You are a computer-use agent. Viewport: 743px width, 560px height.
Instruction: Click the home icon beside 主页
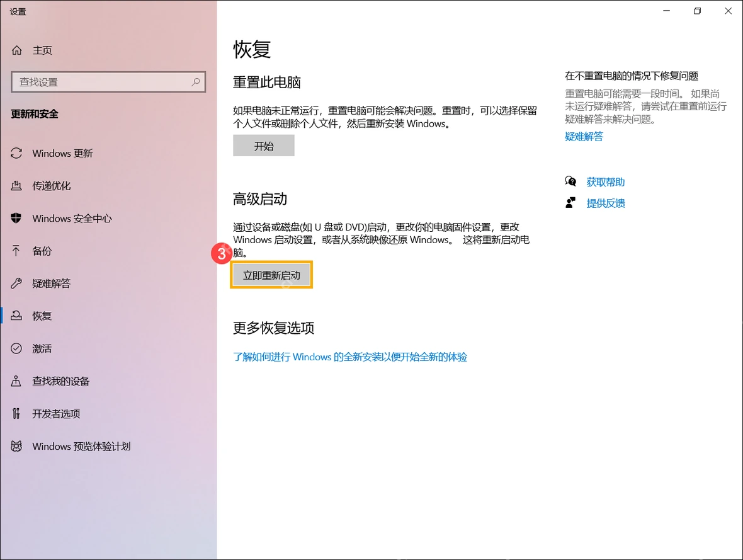[x=16, y=50]
